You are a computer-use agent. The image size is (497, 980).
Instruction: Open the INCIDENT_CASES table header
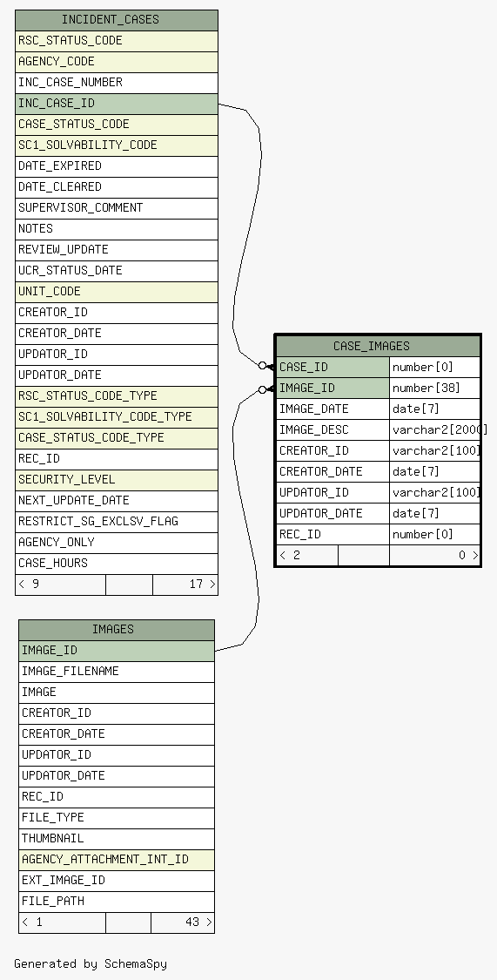pos(116,20)
